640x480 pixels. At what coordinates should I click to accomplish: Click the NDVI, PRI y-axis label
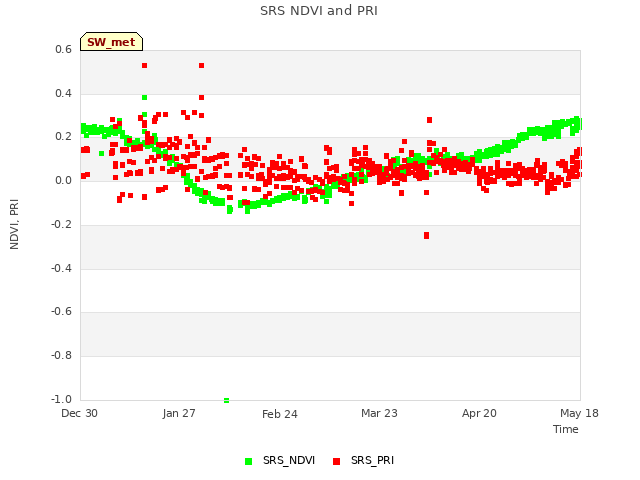tap(14, 224)
